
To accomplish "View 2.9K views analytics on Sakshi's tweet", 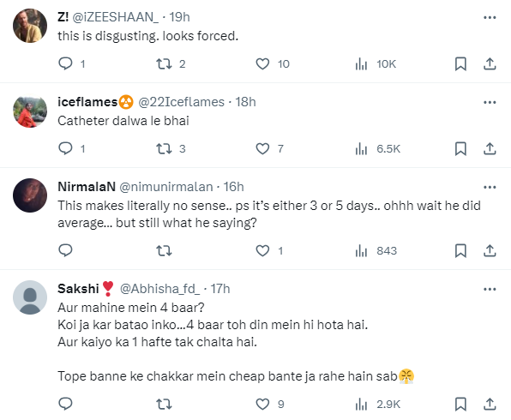I will (377, 405).
